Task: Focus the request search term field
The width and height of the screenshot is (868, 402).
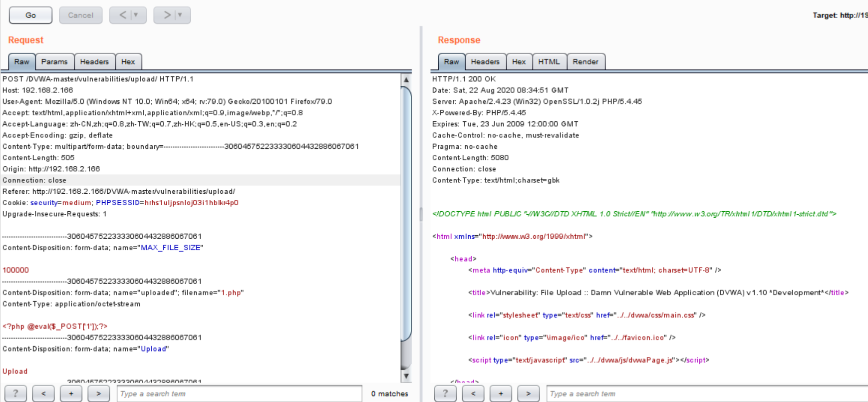Action: [x=240, y=394]
